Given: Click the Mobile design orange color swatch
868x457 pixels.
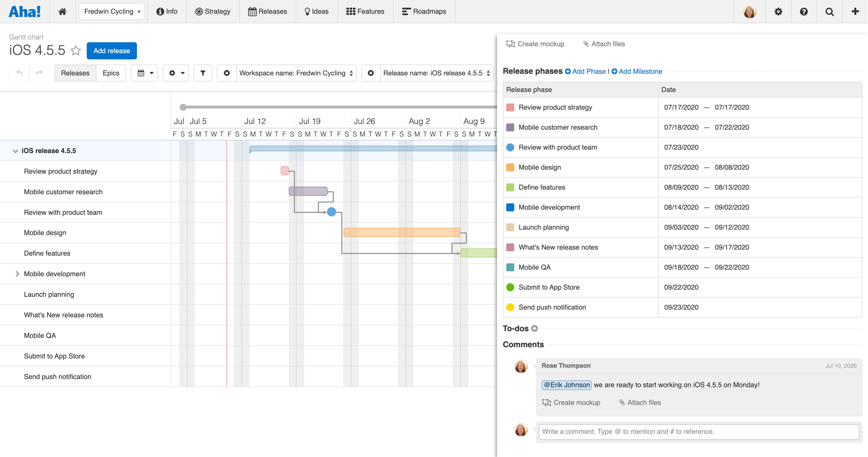Looking at the screenshot, I should pyautogui.click(x=510, y=167).
